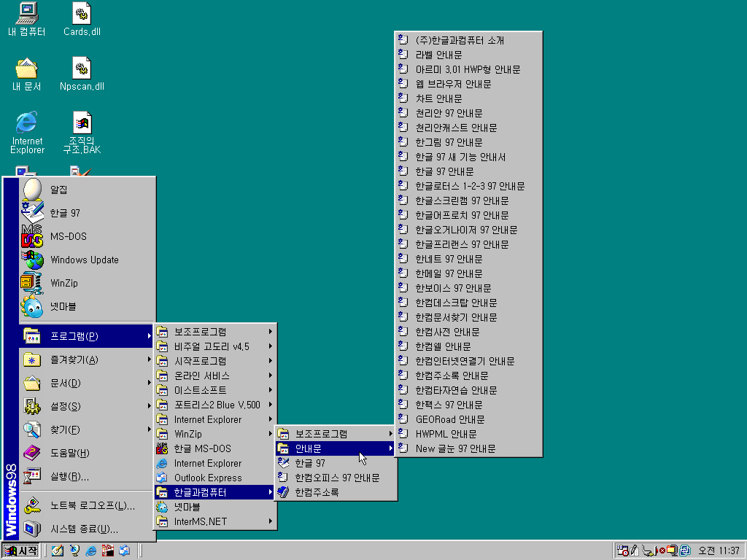Expand 비주얼 고도리 v4.5 folder
The image size is (747, 560).
pos(215,346)
